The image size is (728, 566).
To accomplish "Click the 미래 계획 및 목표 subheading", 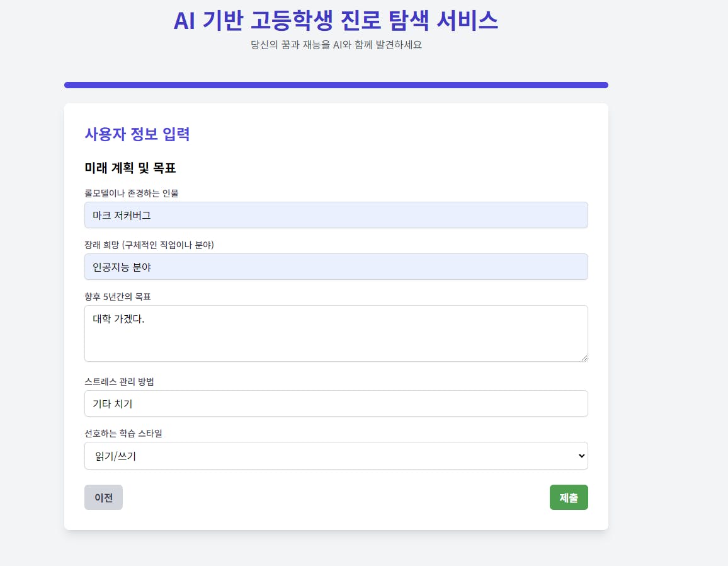I will pos(130,168).
